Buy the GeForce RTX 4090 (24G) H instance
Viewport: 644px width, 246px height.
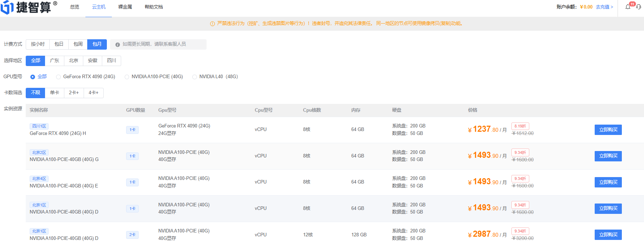click(608, 130)
